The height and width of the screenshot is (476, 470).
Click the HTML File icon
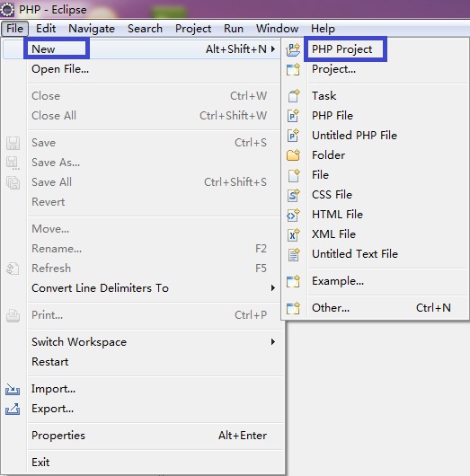coord(294,215)
